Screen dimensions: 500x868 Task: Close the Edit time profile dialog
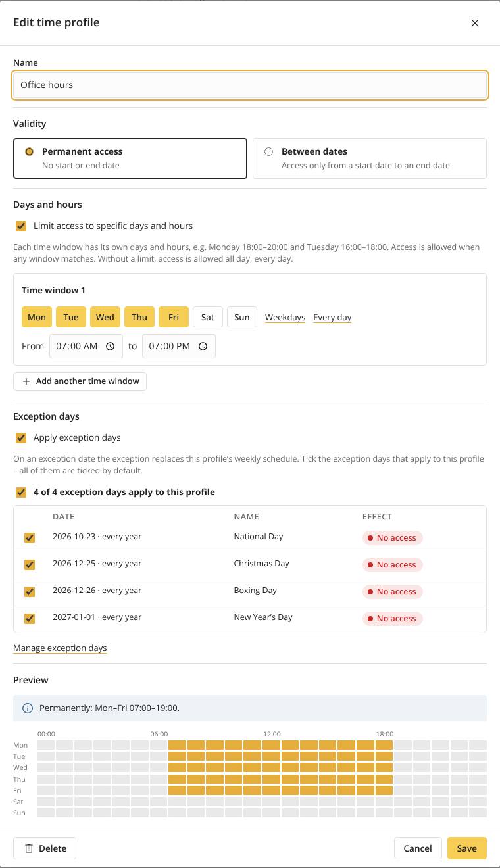[x=475, y=23]
